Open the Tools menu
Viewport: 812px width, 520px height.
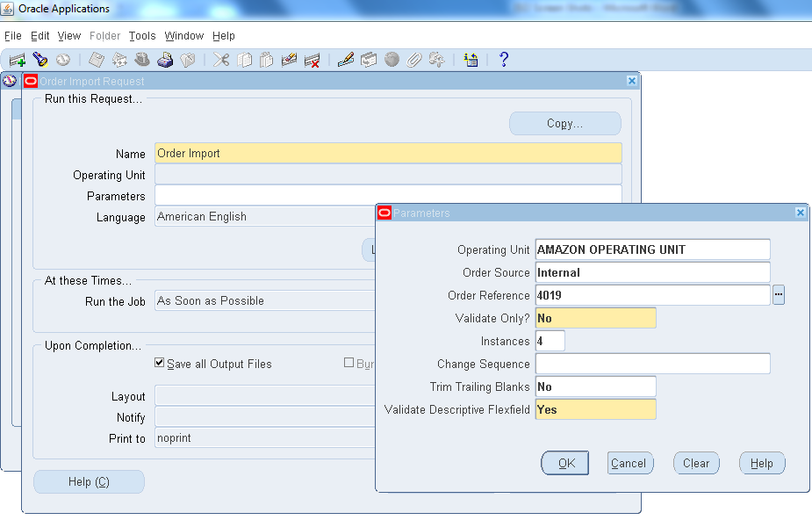click(142, 36)
